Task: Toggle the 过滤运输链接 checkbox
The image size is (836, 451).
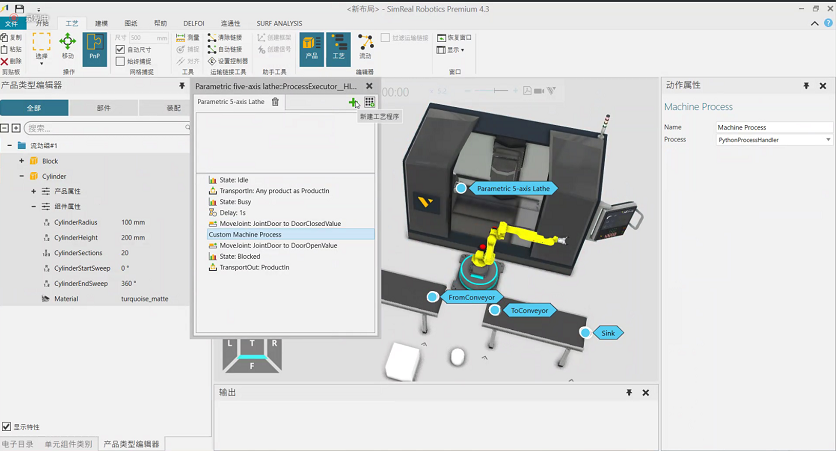Action: [385, 38]
